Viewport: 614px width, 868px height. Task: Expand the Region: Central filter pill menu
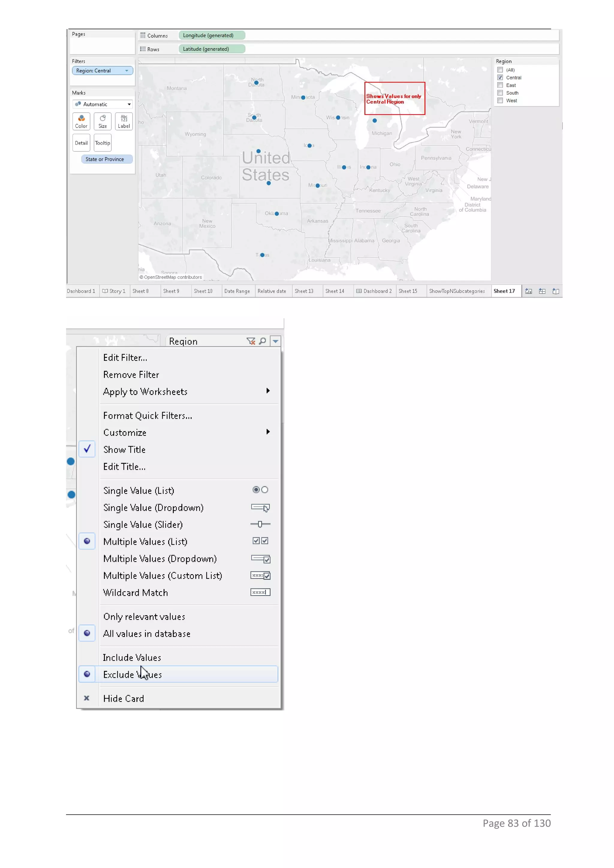point(127,71)
